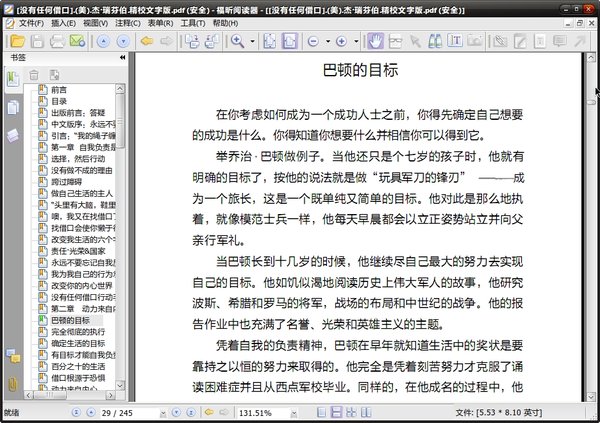Open search with the binoculars icon

click(435, 41)
